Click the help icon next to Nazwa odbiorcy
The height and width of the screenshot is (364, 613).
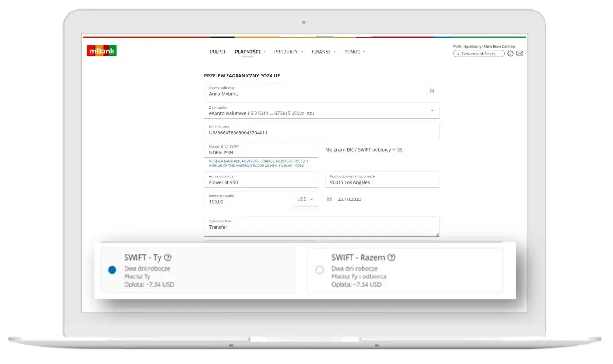(433, 91)
